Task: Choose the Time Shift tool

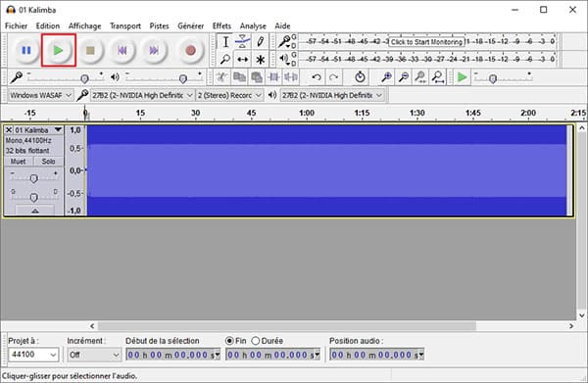Action: [x=243, y=59]
